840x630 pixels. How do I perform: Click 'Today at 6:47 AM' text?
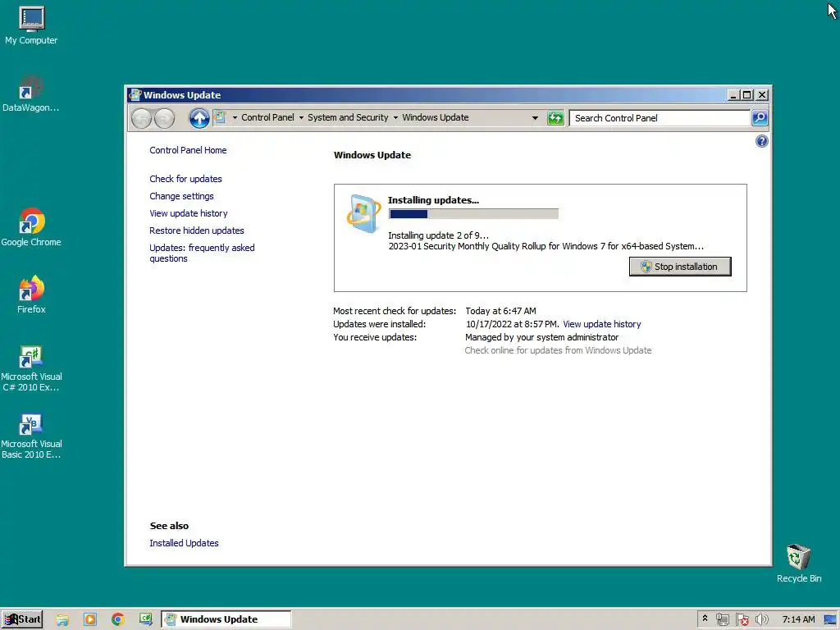pos(500,311)
